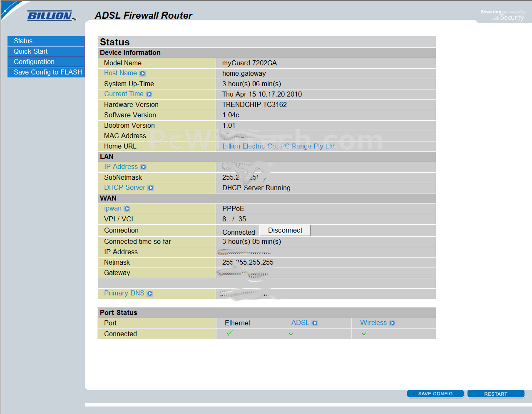Viewport: 532px width, 414px height.
Task: Click the software version 1.04c
Action: click(x=231, y=115)
